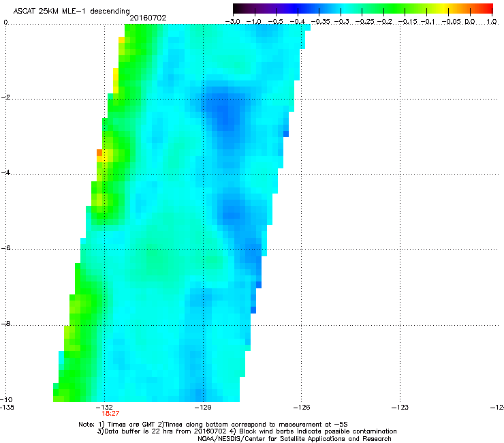Click the longitude axis label "-132"
The image size is (504, 443).
point(104,408)
